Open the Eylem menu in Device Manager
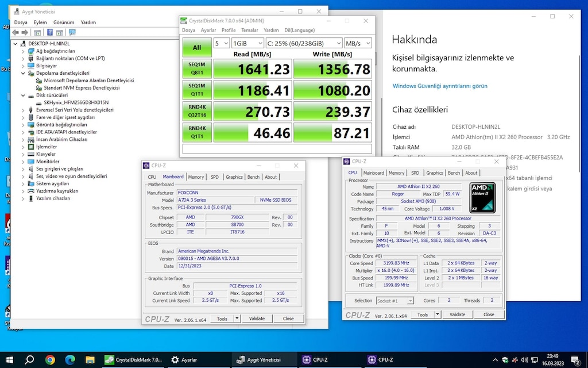The width and height of the screenshot is (588, 368). click(x=40, y=22)
